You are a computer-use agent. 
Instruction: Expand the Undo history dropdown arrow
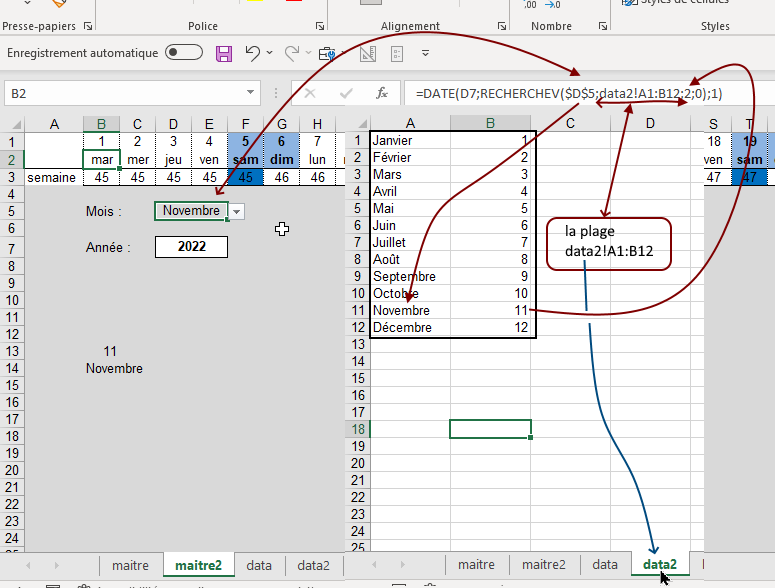[x=271, y=53]
